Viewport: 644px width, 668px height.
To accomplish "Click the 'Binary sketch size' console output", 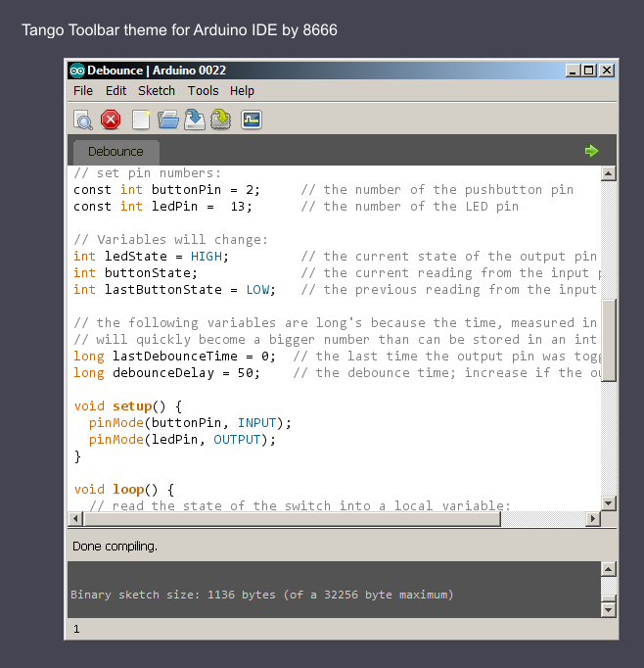I will pos(261,595).
